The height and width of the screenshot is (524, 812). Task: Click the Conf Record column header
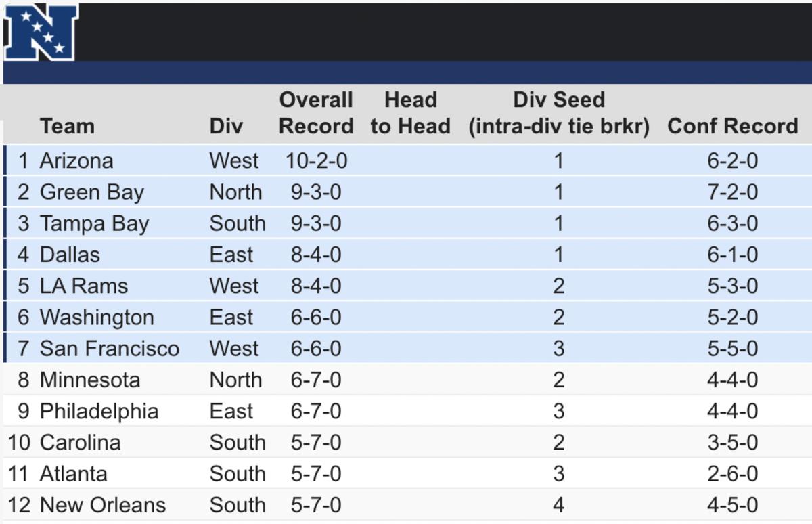(733, 126)
